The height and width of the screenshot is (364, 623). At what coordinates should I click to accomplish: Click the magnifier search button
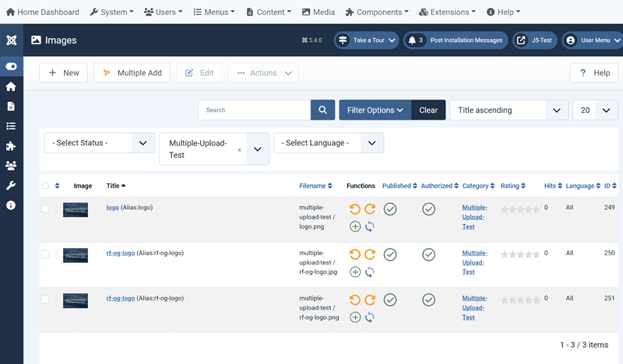322,110
